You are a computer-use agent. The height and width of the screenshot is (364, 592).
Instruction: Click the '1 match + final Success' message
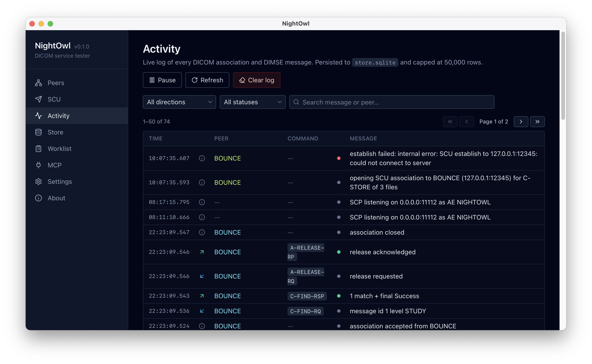pos(384,296)
